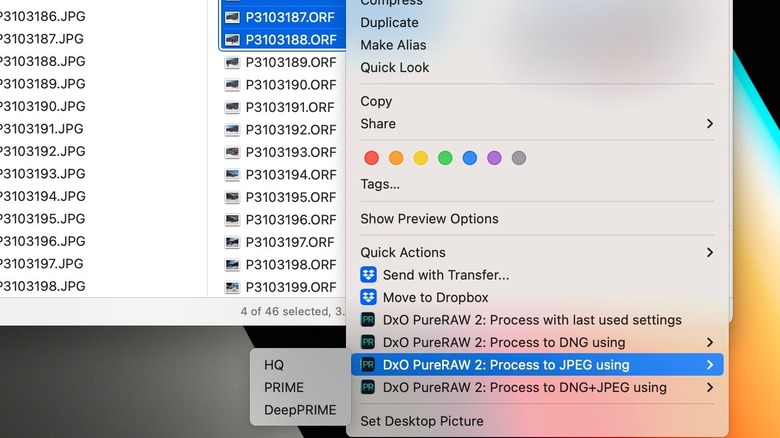Pick DeepPRIME from the submenu
The width and height of the screenshot is (780, 438).
tap(300, 410)
